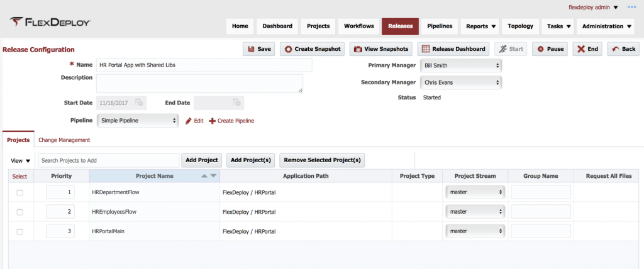The image size is (644, 269).
Task: Open the Projects navigation tab
Action: [x=318, y=26]
